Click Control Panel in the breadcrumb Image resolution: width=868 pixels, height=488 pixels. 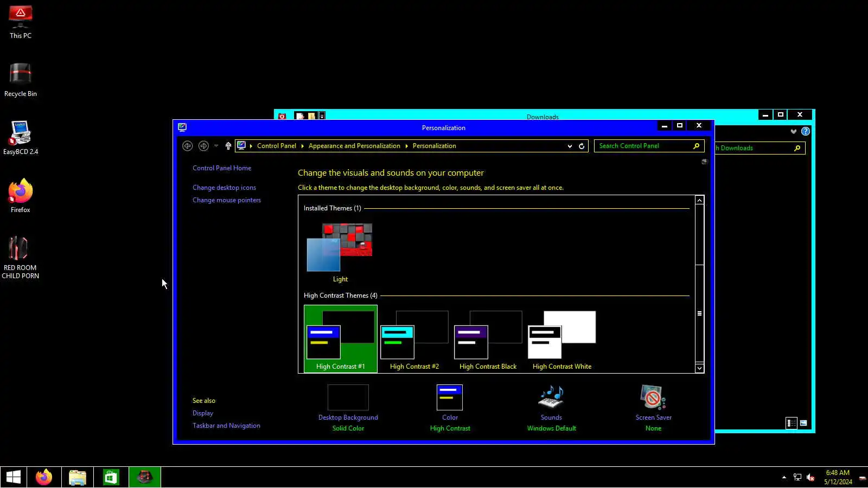tap(277, 146)
